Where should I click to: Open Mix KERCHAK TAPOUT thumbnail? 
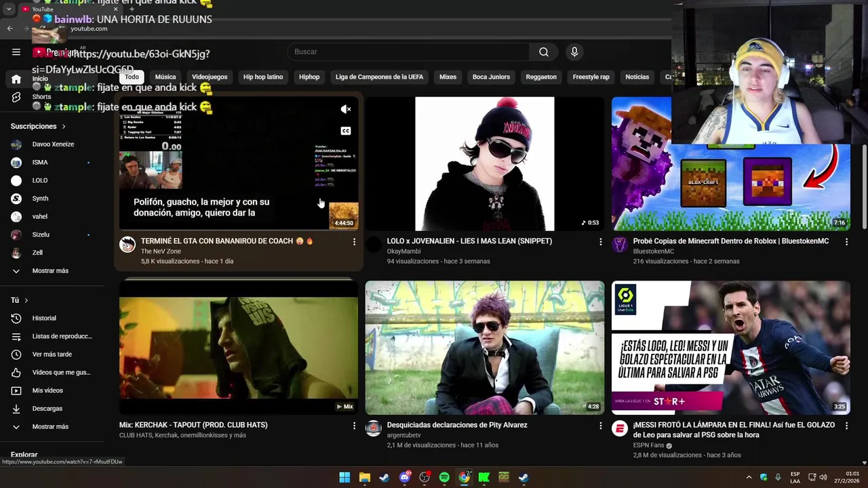coord(239,348)
